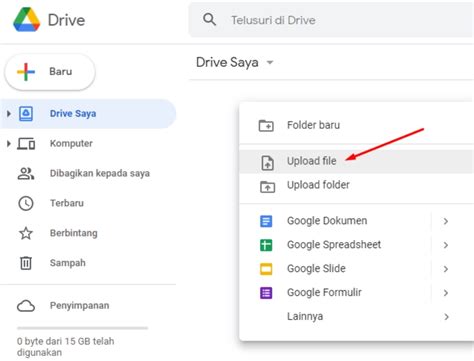Image resolution: width=474 pixels, height=361 pixels.
Task: Expand the Lainnya submenu arrow
Action: [x=446, y=317]
